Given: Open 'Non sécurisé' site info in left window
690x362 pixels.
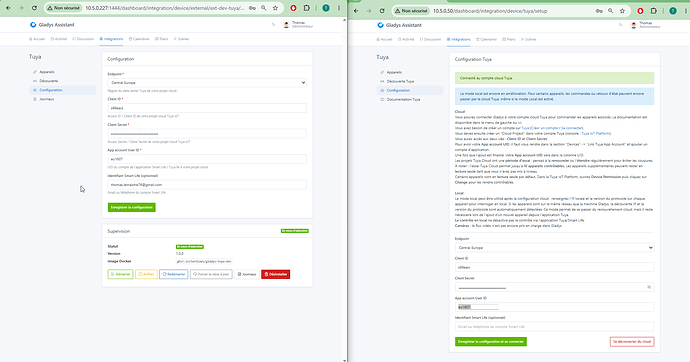Looking at the screenshot, I should click(64, 8).
